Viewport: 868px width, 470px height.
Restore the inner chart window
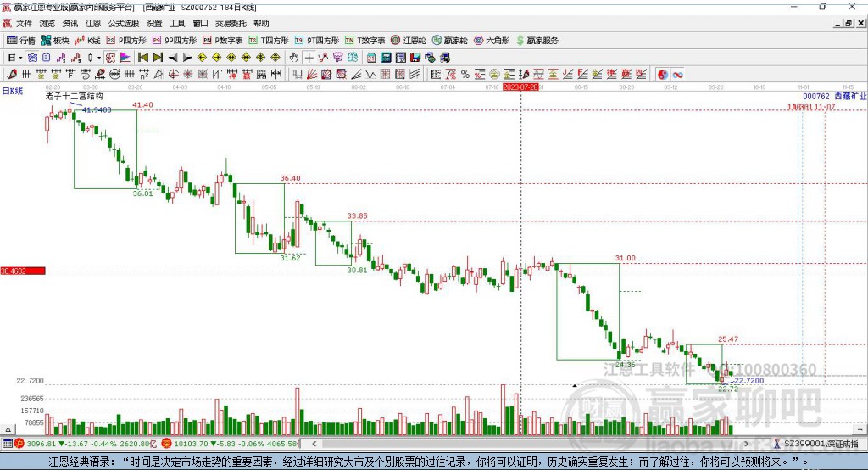click(x=849, y=23)
